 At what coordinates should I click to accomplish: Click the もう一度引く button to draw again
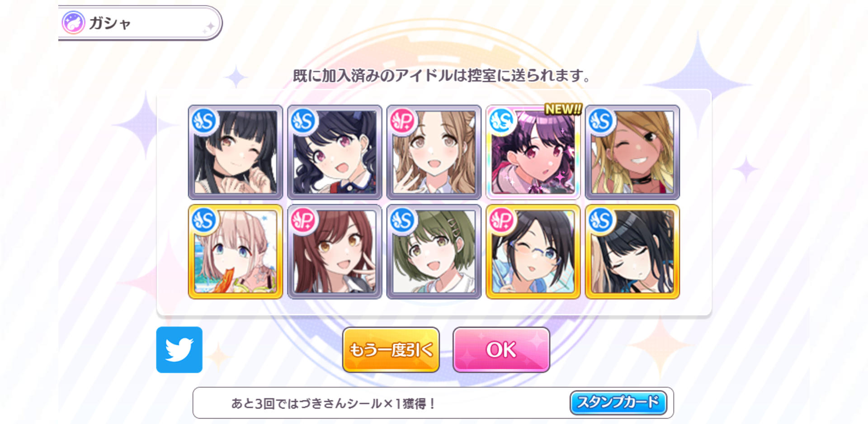391,350
